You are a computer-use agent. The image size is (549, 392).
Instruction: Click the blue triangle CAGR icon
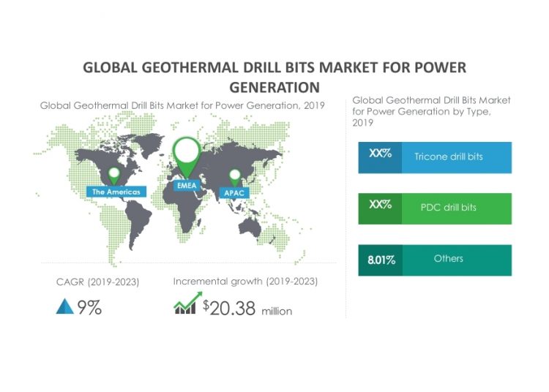coord(64,307)
